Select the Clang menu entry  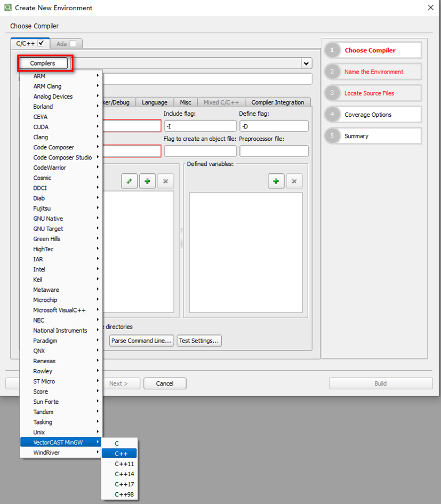(x=61, y=137)
